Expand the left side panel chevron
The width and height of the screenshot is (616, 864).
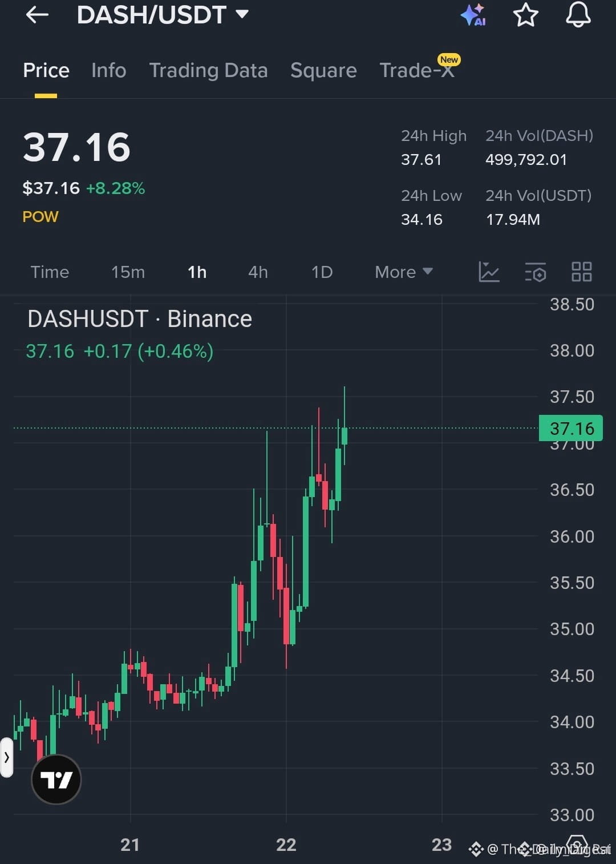click(7, 758)
